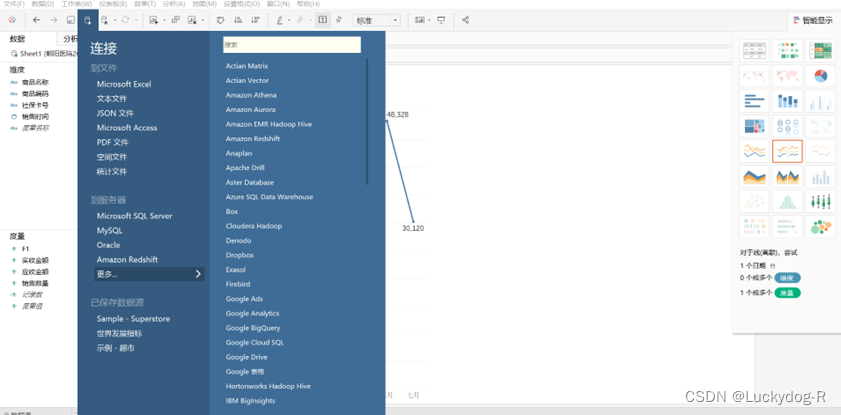This screenshot has height=415, width=841.
Task: Expand the 更多... server list arrow
Action: [x=198, y=274]
